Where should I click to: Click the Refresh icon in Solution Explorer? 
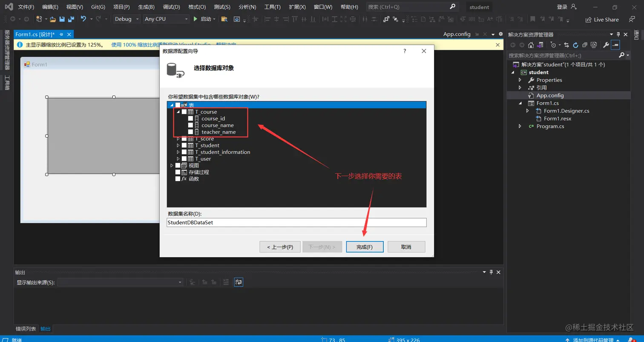tap(575, 45)
